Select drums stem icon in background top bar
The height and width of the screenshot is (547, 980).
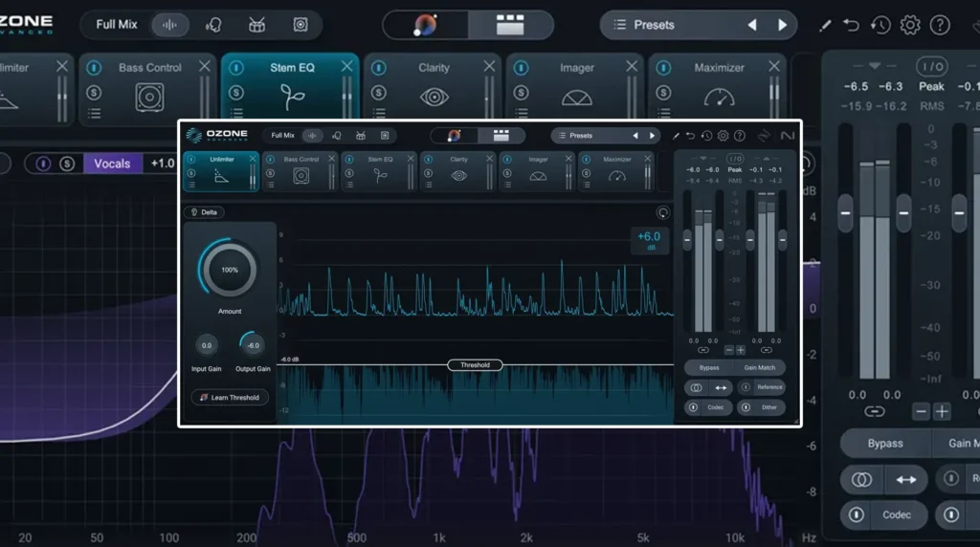[256, 25]
